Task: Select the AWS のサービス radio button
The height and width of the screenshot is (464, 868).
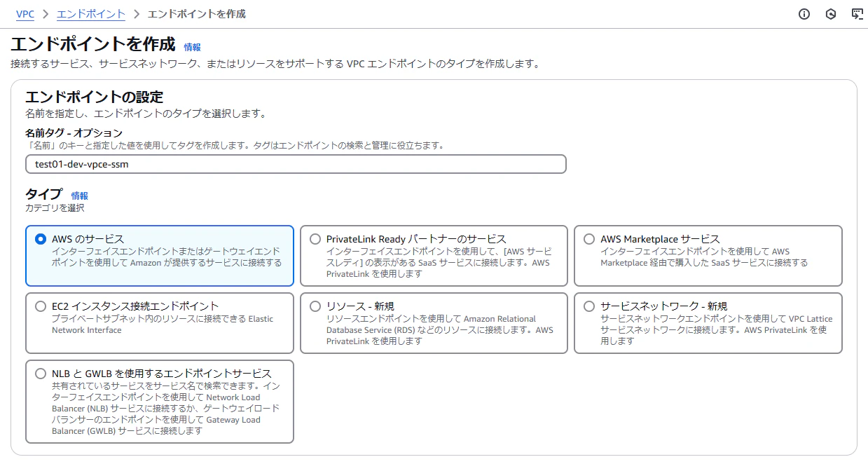Action: 41,239
